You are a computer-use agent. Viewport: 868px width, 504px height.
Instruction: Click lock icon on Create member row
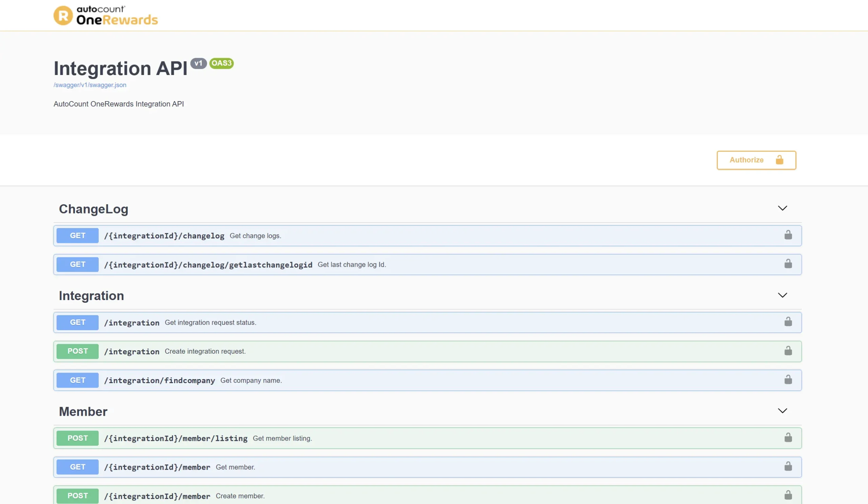point(788,496)
